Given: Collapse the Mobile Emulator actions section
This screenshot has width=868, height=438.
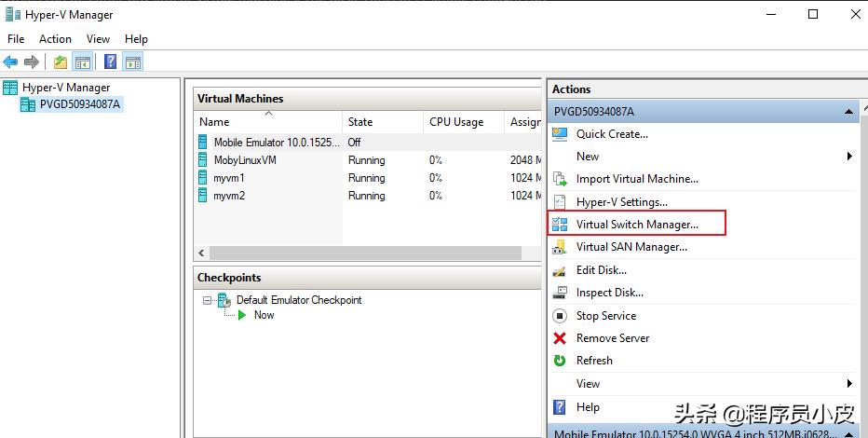Looking at the screenshot, I should (848, 434).
